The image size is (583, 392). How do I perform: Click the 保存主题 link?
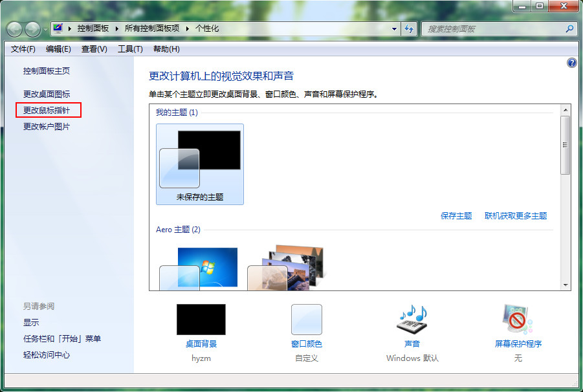point(456,216)
